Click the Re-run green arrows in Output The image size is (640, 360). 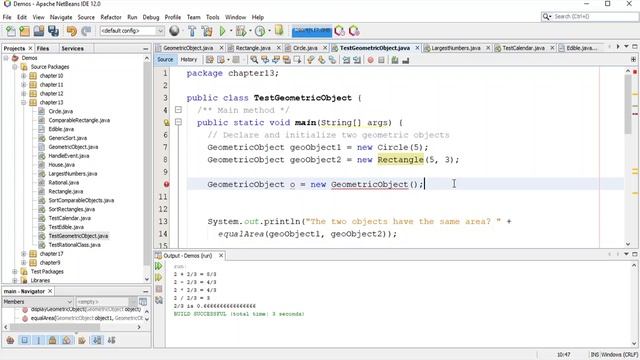pos(159,266)
